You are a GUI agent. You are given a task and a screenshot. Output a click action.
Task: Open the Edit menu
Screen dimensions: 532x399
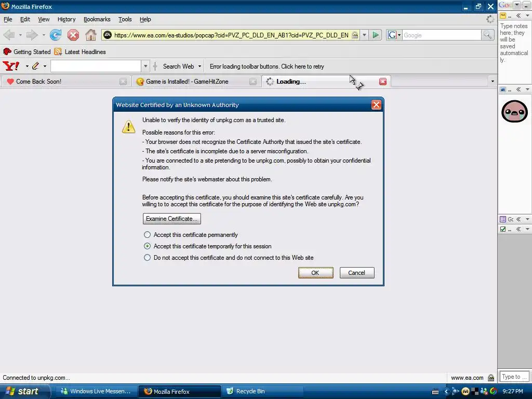coord(25,19)
